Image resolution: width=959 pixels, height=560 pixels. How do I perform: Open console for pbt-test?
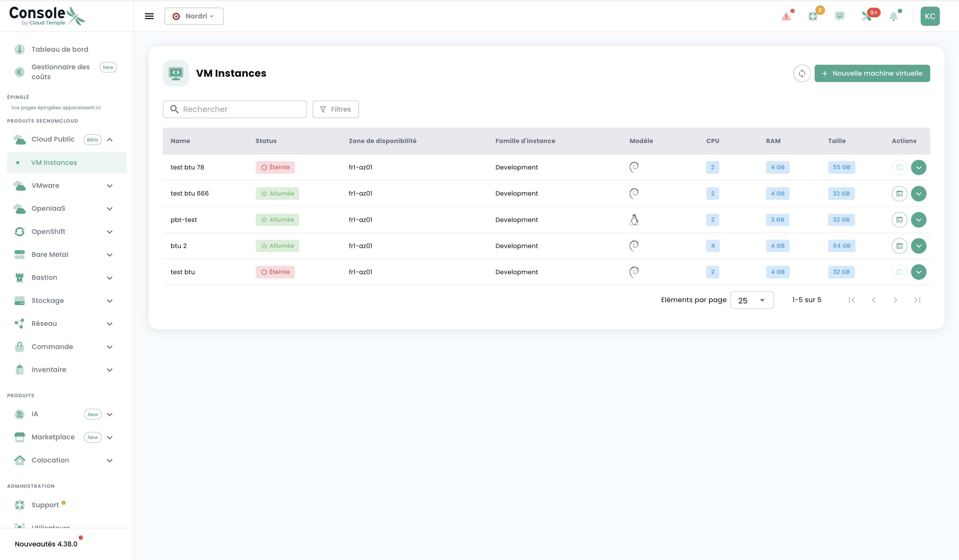point(899,220)
